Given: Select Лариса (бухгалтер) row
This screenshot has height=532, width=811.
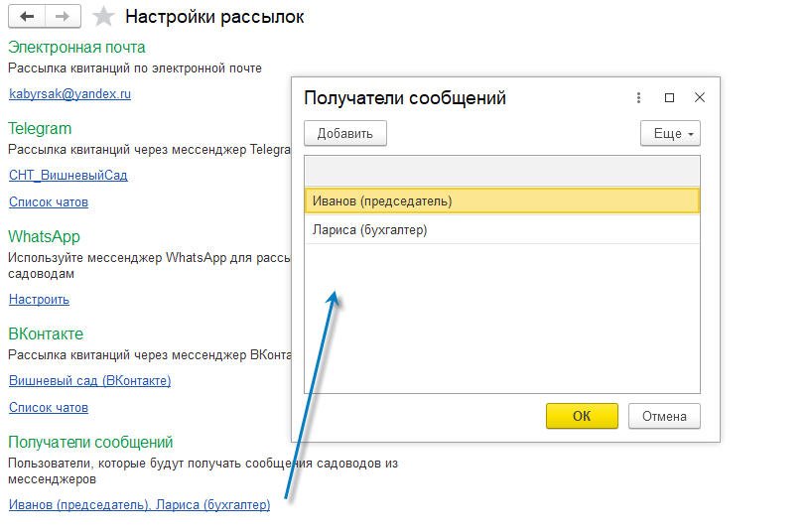Looking at the screenshot, I should (x=501, y=230).
